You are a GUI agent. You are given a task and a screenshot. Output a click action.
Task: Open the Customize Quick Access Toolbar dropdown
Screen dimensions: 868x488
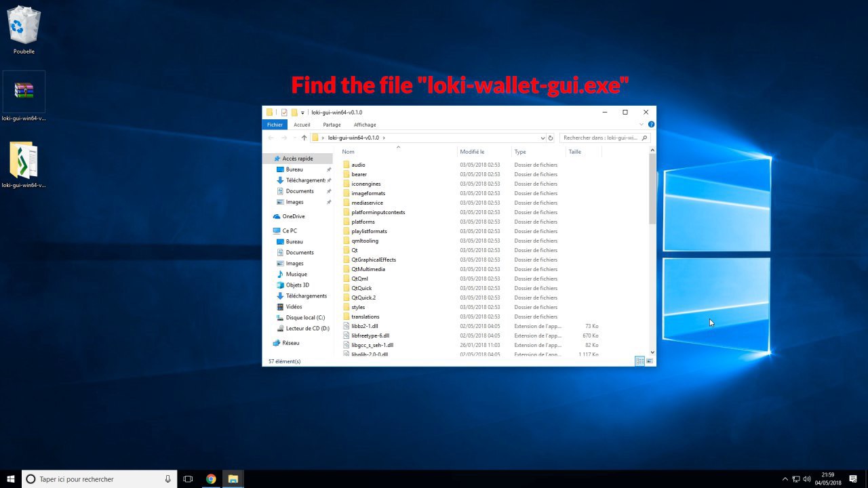302,113
